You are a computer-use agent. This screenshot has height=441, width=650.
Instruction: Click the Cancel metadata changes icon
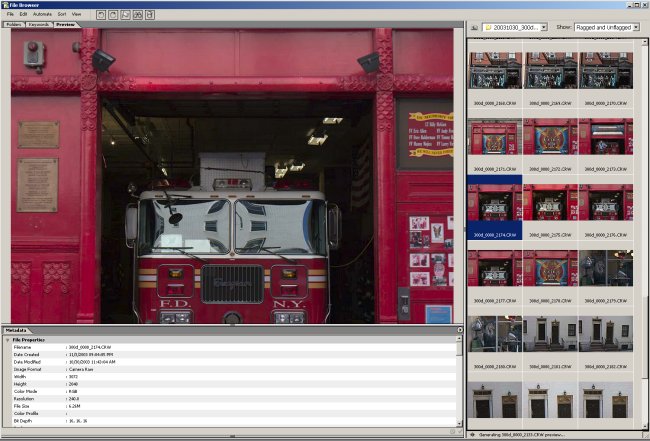(x=453, y=431)
